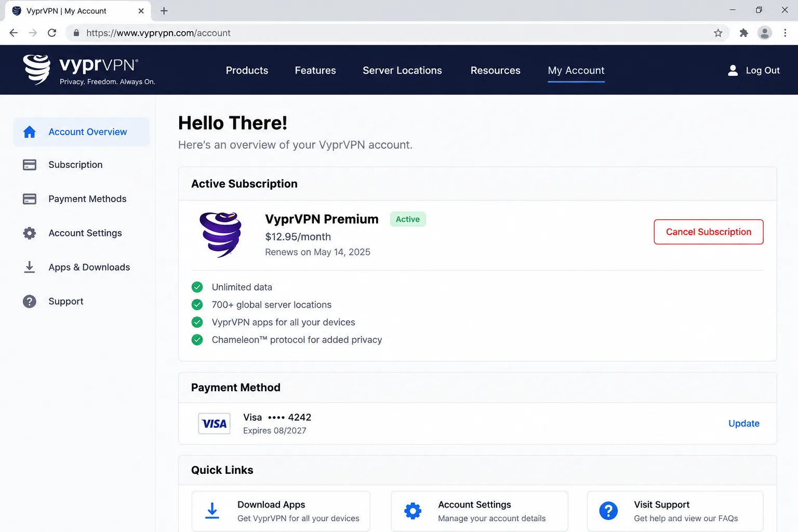Viewport: 798px width, 532px height.
Task: Close the VyprVPN My Account tab
Action: [141, 11]
